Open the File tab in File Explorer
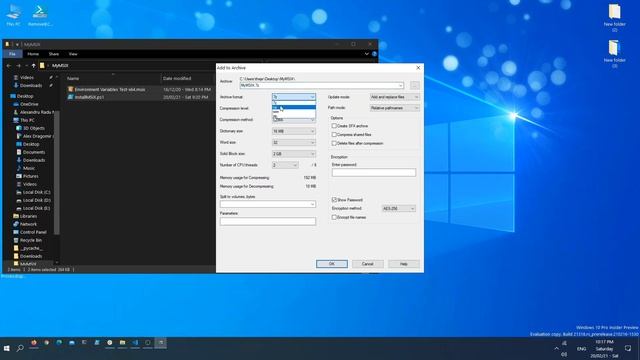Viewport: 640px width, 360px height. click(x=13, y=54)
